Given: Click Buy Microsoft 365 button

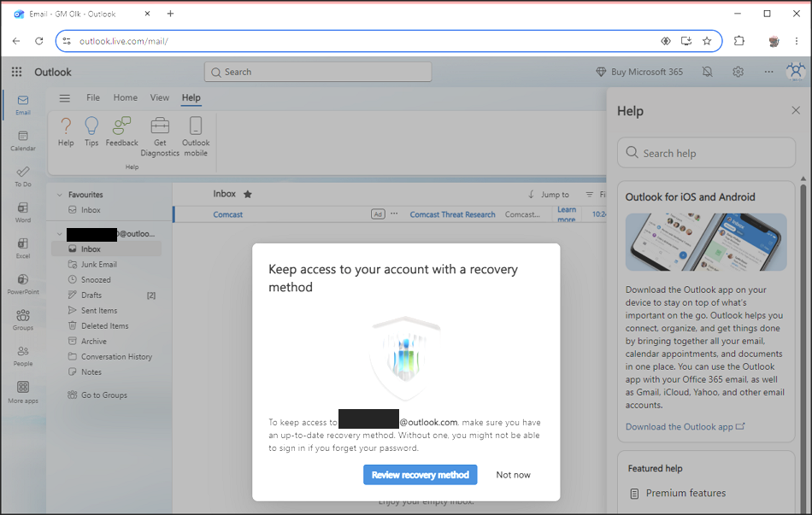Looking at the screenshot, I should (639, 72).
